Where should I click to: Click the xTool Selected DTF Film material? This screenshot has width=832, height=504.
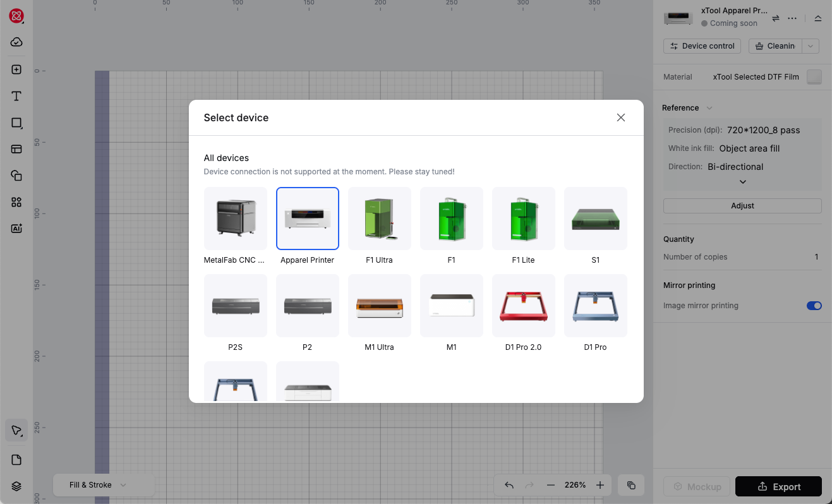(x=756, y=77)
